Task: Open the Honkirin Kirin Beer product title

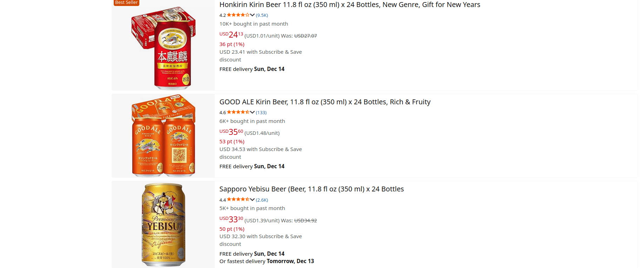Action: pyautogui.click(x=350, y=5)
